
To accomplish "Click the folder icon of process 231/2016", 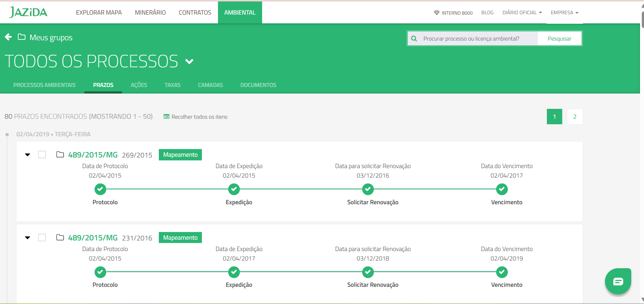I will (60, 237).
